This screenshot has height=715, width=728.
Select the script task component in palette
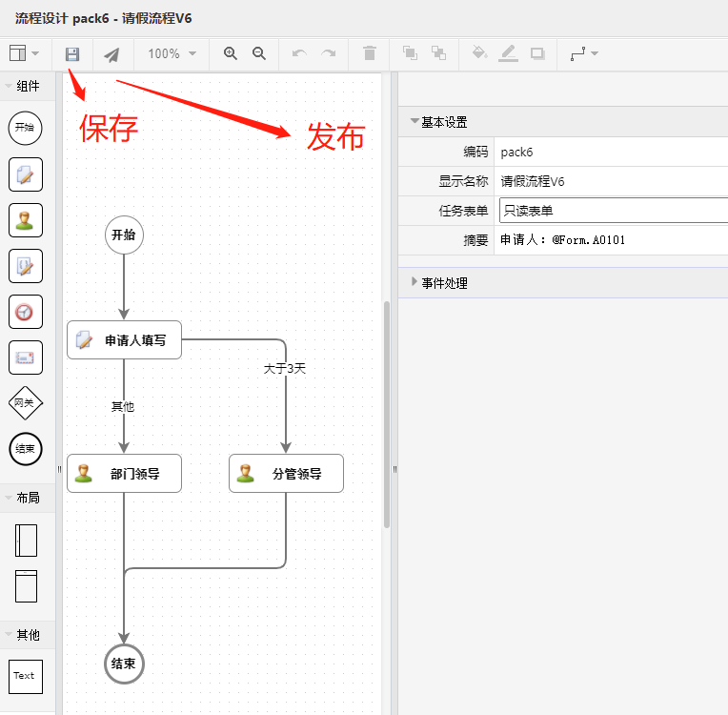pyautogui.click(x=26, y=266)
